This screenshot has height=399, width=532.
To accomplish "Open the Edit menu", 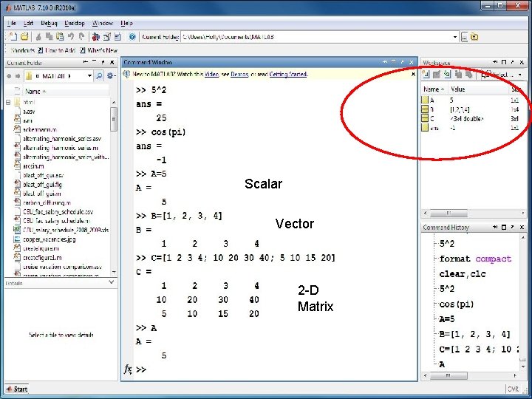I will [x=29, y=23].
